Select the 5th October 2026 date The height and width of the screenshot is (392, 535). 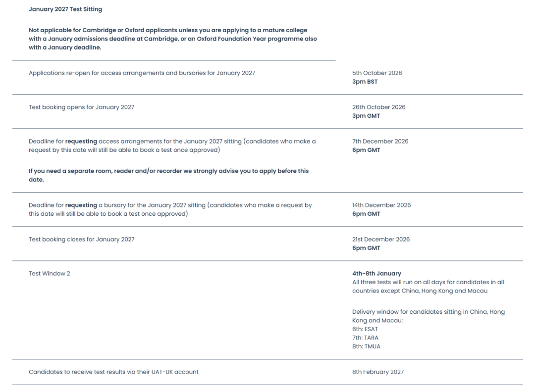[377, 73]
